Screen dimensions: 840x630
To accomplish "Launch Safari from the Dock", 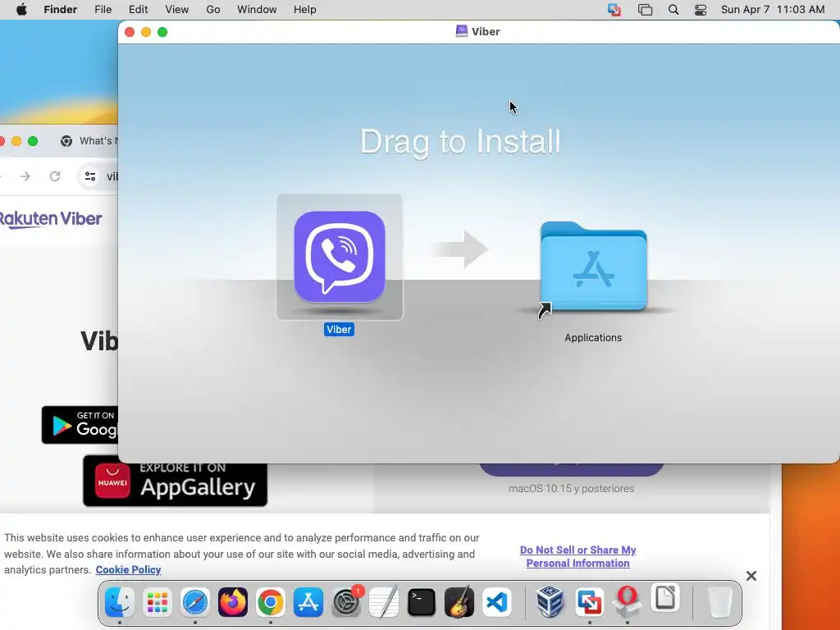I will [195, 602].
